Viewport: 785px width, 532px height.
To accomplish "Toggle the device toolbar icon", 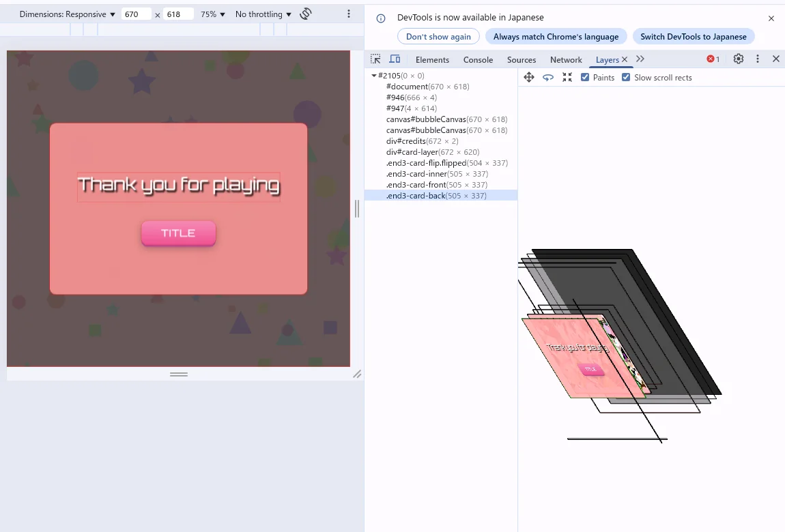I will (x=395, y=59).
